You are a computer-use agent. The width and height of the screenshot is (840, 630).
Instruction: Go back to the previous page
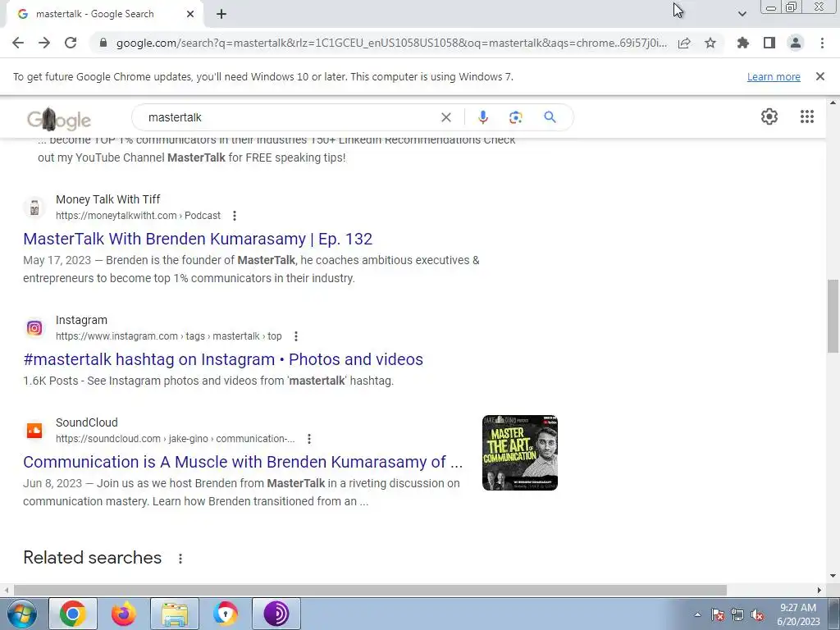pyautogui.click(x=18, y=43)
